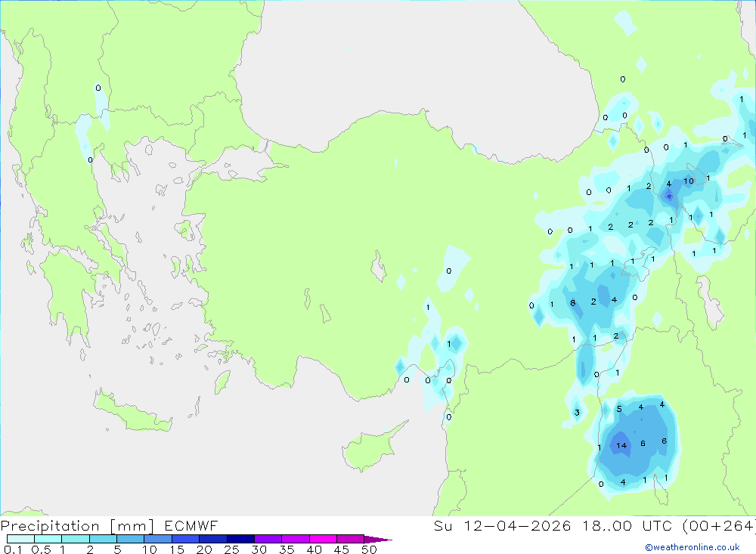
Task: Click the legend label '25'
Action: (232, 549)
